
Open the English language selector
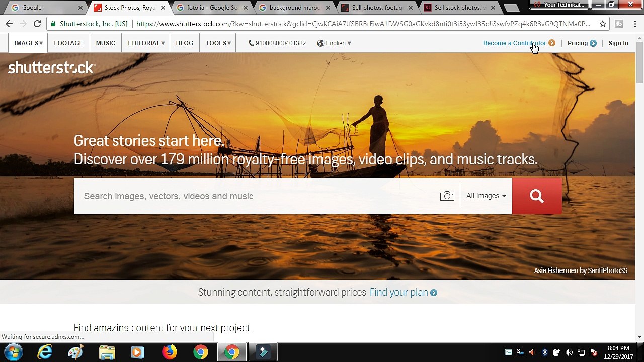[334, 43]
